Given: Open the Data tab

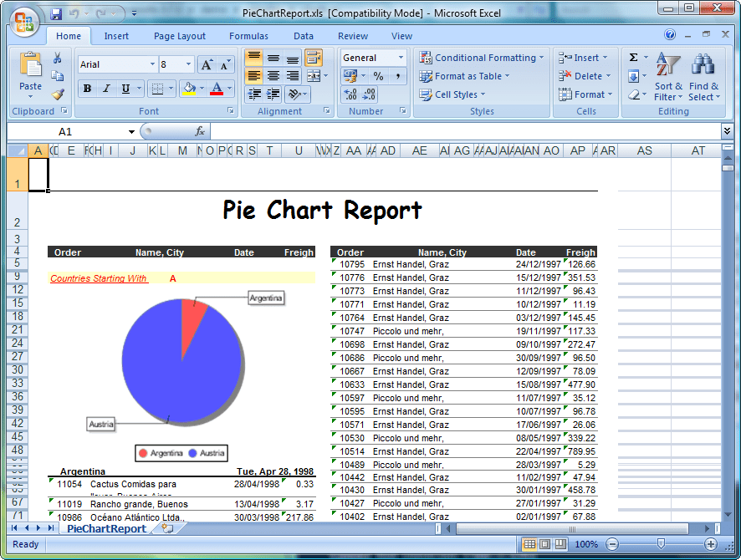Looking at the screenshot, I should pyautogui.click(x=304, y=36).
